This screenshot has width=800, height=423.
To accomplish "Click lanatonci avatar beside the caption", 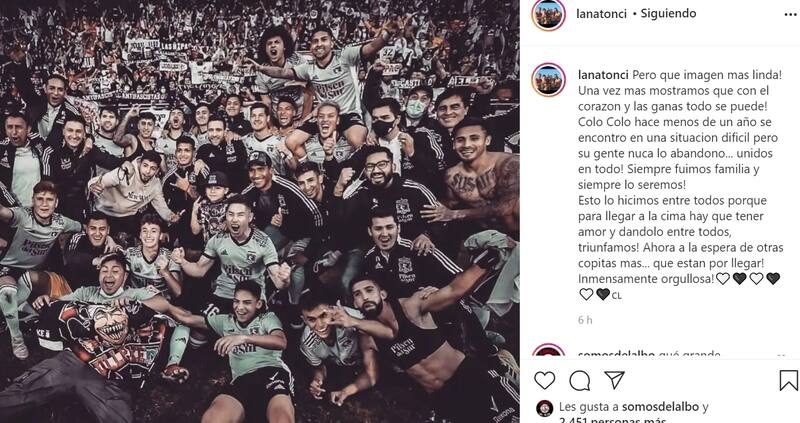I will click(x=548, y=80).
